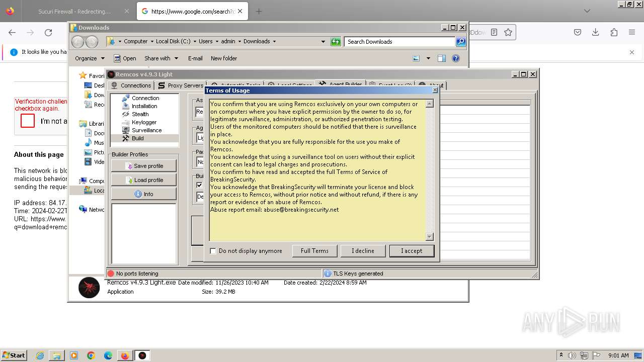The height and width of the screenshot is (362, 644).
Task: Launch Internet Explorer from taskbar
Action: click(x=40, y=355)
